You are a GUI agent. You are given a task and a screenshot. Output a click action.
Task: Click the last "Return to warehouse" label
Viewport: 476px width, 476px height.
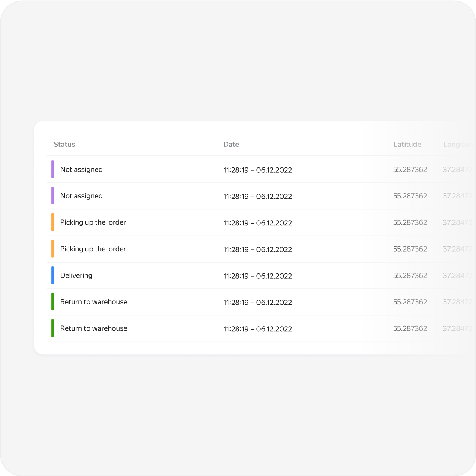94,328
